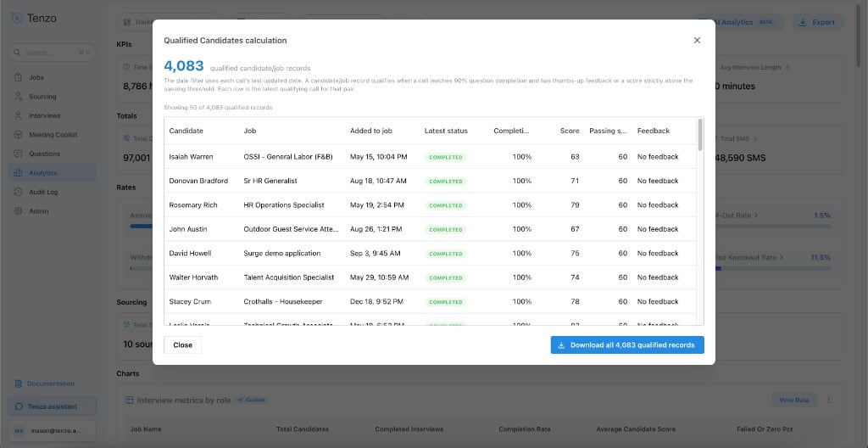Click the COMPLETED badge for Isaiah Warren
This screenshot has height=448, width=868.
pos(446,158)
